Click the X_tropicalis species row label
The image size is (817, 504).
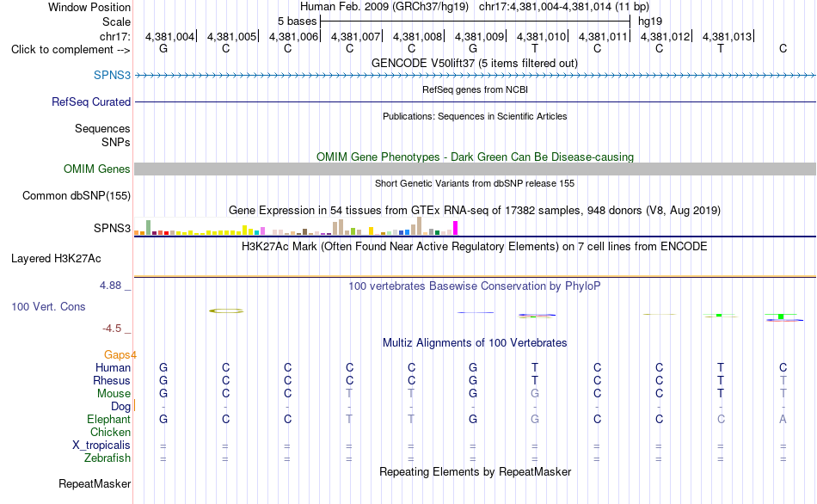pos(101,446)
